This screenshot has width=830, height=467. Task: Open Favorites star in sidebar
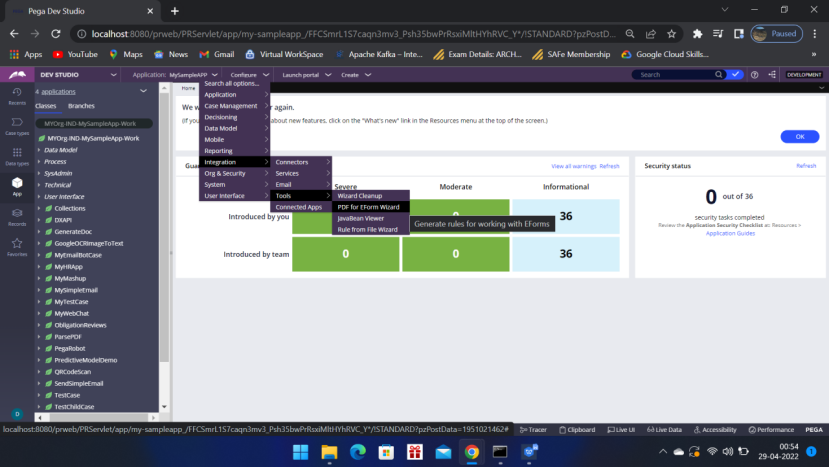coord(17,247)
